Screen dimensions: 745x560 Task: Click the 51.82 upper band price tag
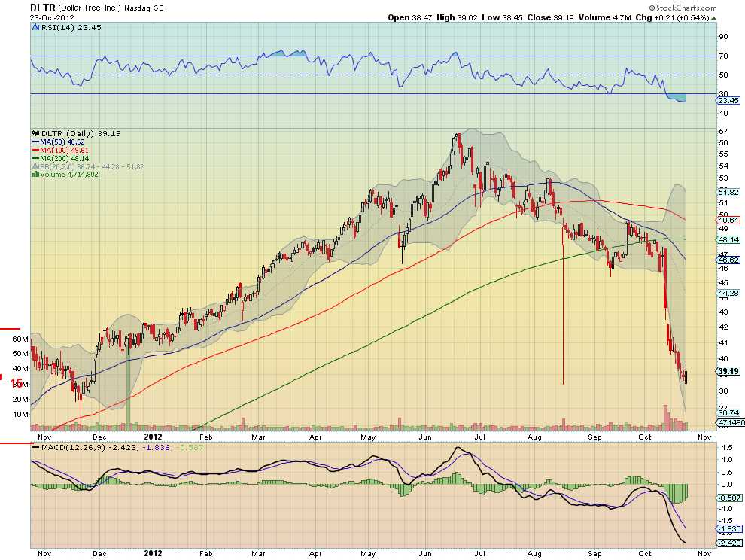[x=728, y=192]
